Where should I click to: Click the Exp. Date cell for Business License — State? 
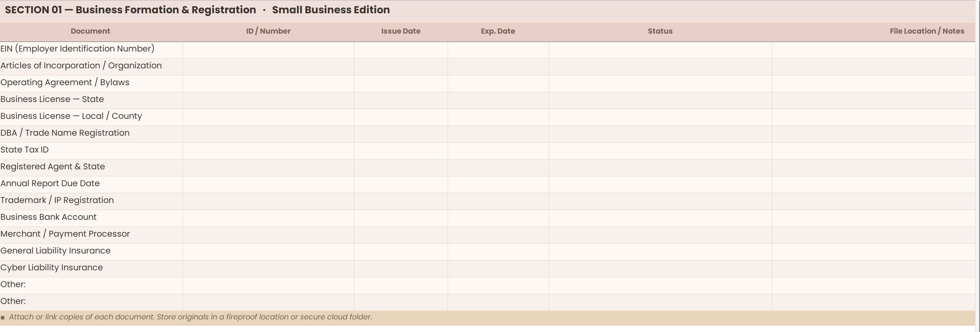tap(498, 101)
